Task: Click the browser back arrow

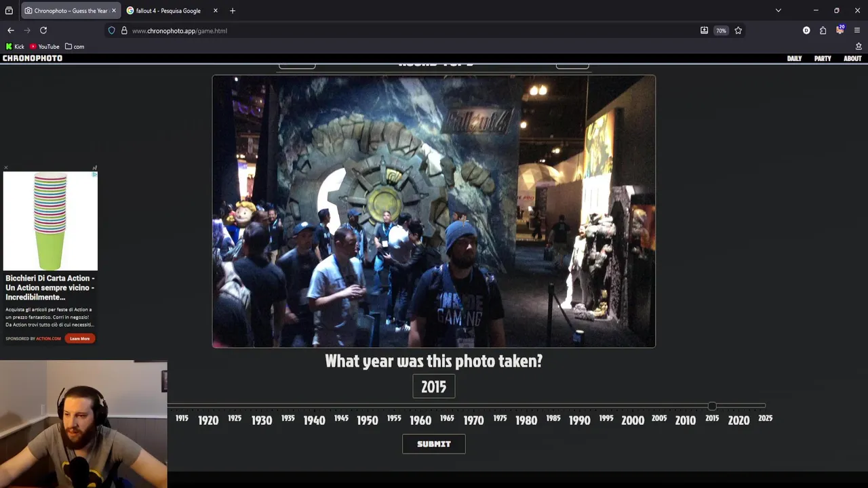Action: (11, 30)
